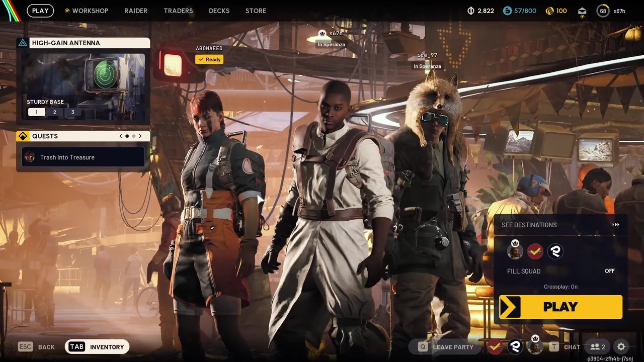Click In Speranza status under ice_97
The height and width of the screenshot is (362, 644).
(x=427, y=66)
